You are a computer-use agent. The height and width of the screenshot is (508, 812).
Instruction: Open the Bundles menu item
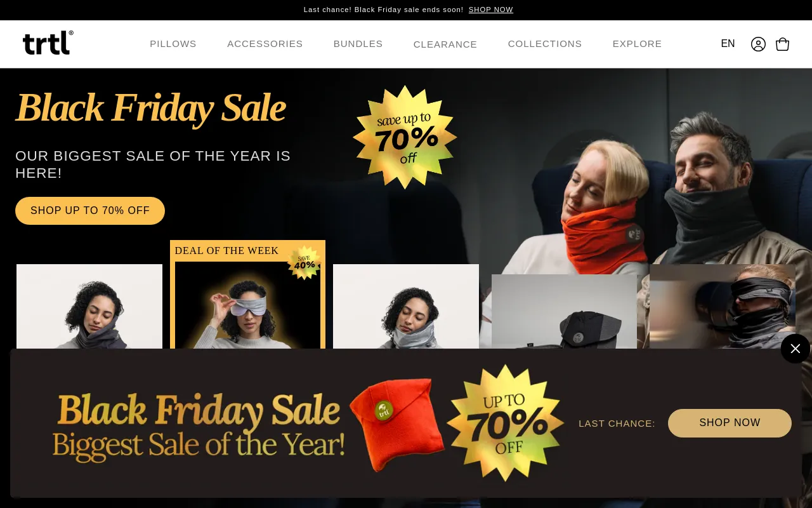358,44
